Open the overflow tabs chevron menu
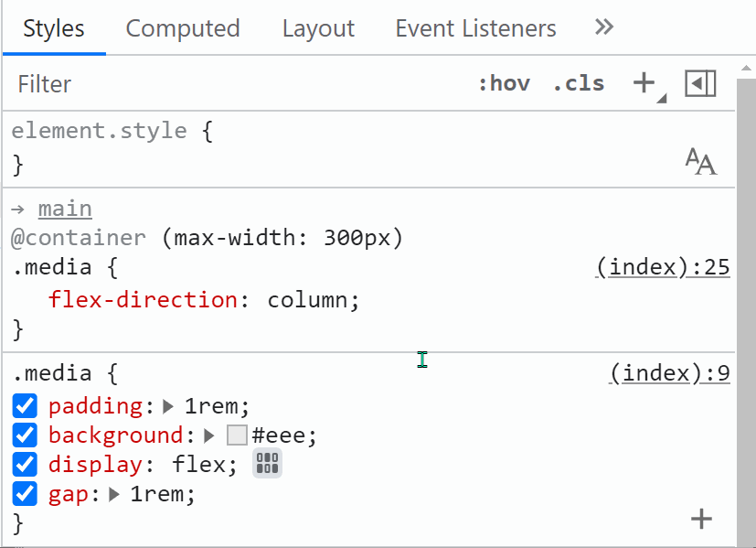 (x=603, y=27)
